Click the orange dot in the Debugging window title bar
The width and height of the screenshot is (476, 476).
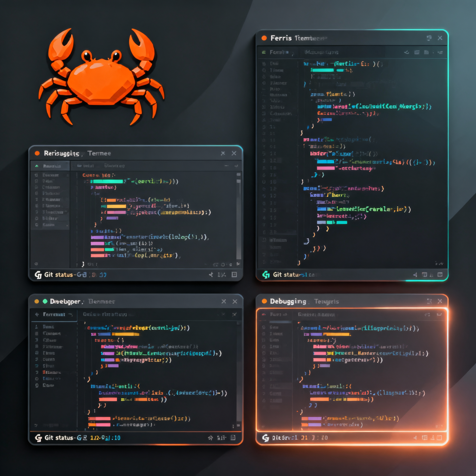264,301
